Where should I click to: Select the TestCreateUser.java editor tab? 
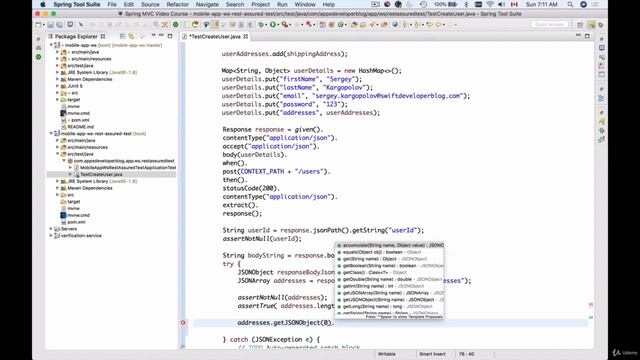click(215, 36)
